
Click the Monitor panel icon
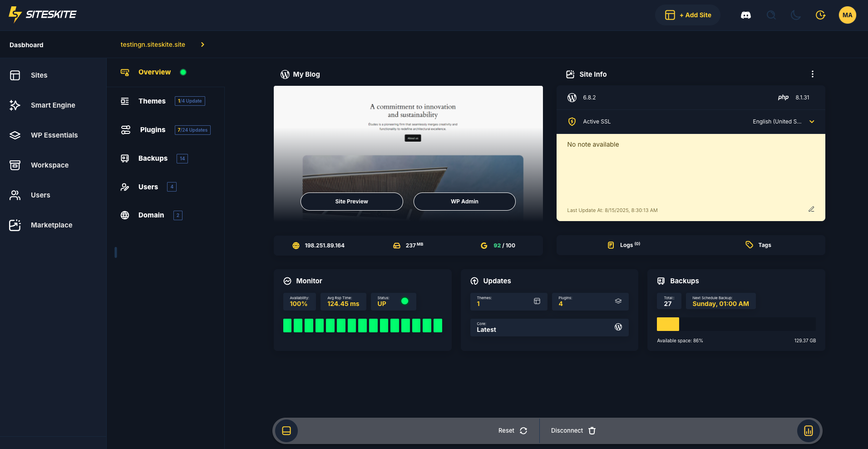287,281
